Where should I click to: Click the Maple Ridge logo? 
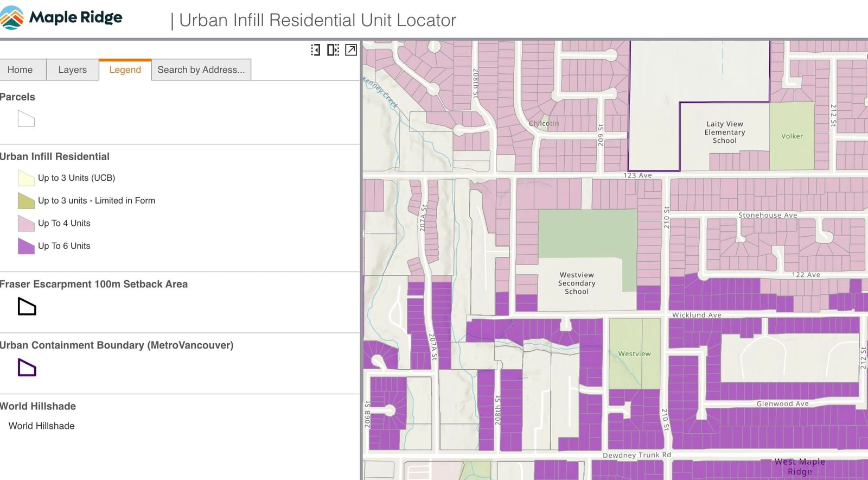coord(61,18)
